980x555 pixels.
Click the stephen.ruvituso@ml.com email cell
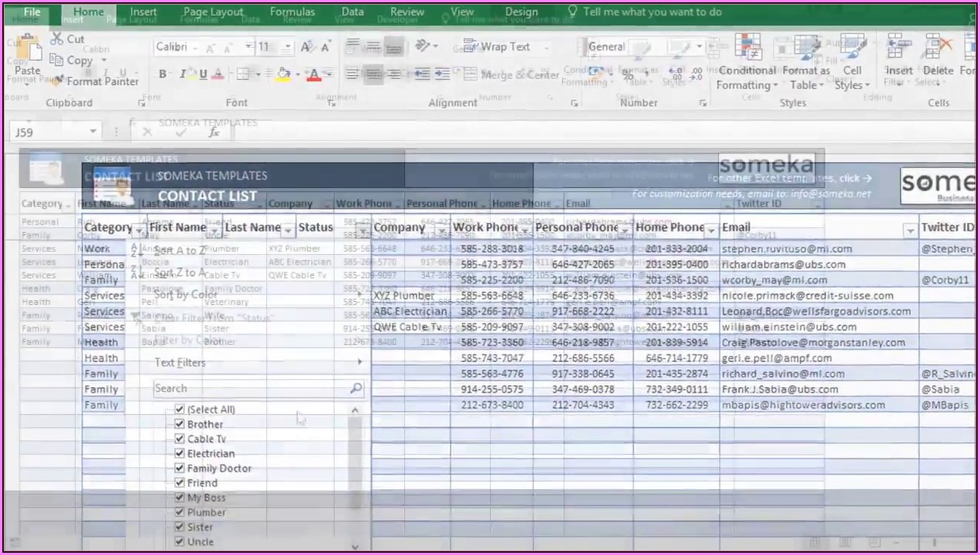click(x=787, y=249)
